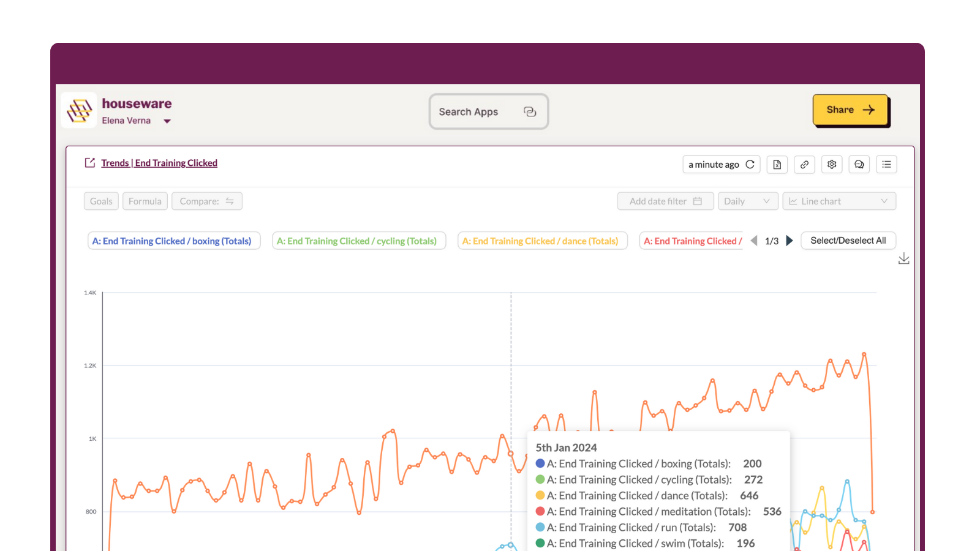Viewport: 980px width, 551px height.
Task: Click the swim (Totals) tooltip row
Action: tap(645, 543)
